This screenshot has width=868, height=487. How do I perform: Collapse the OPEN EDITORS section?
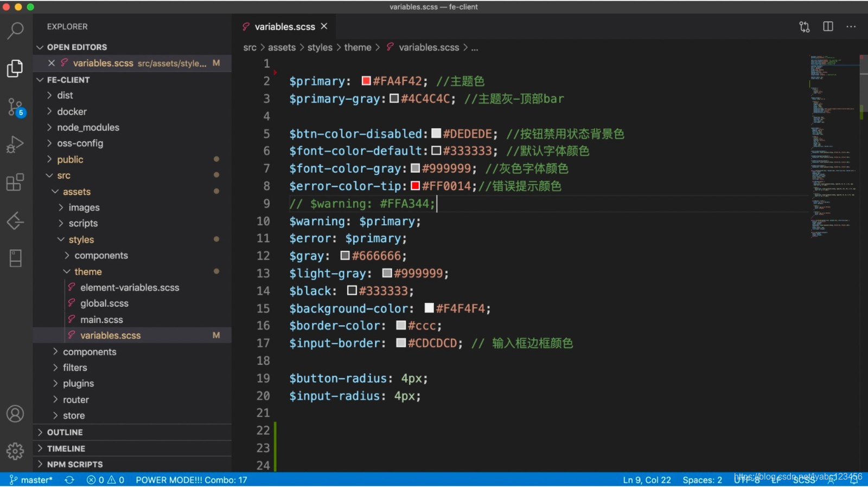[x=132, y=47]
